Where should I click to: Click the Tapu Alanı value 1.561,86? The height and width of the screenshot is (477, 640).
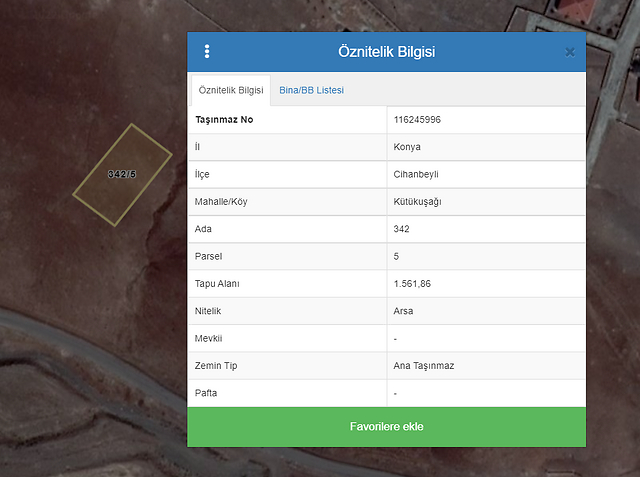pos(413,284)
